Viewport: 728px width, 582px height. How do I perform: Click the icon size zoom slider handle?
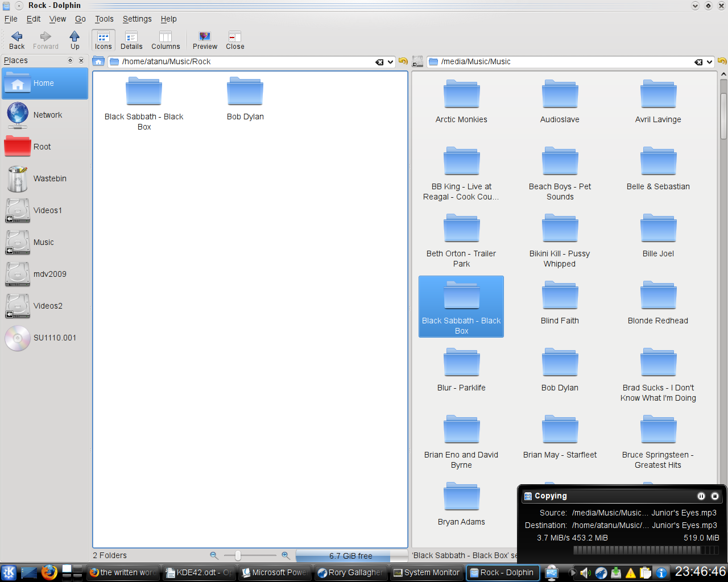point(238,555)
